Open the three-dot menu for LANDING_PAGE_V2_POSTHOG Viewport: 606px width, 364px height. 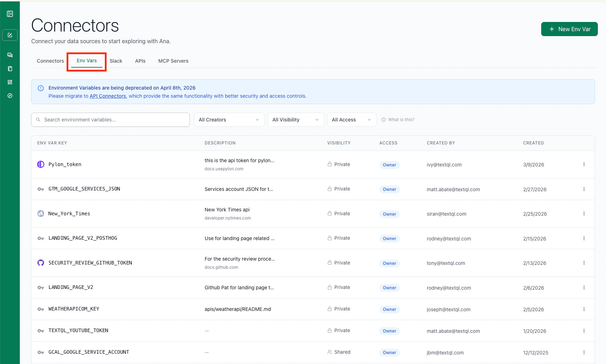click(584, 238)
